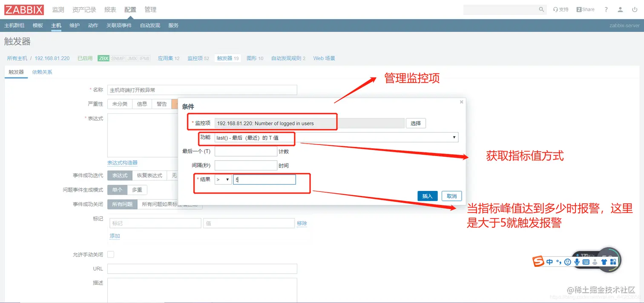Open 自动发现规则 2 link
644x303 pixels.
[288, 58]
